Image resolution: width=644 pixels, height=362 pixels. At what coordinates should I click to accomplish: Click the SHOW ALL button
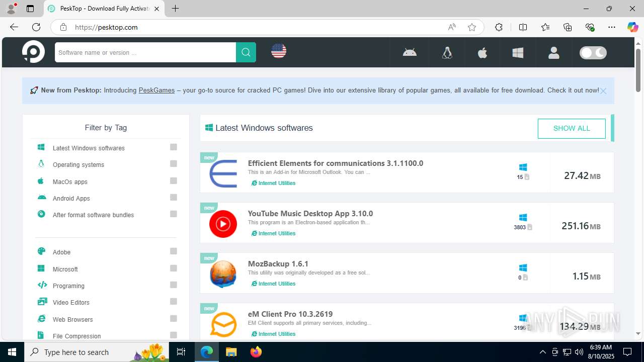572,128
